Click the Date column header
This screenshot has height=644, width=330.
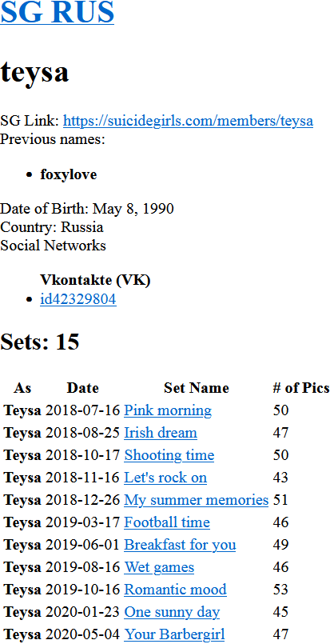click(82, 388)
